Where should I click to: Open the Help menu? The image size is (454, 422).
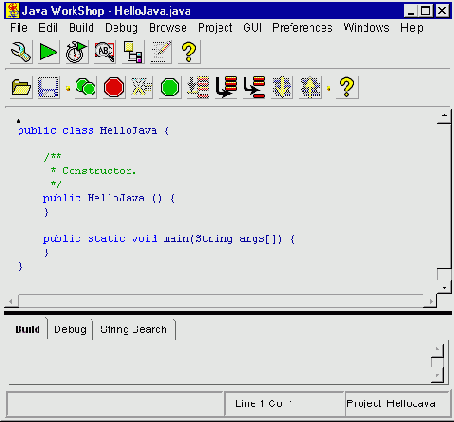[412, 28]
